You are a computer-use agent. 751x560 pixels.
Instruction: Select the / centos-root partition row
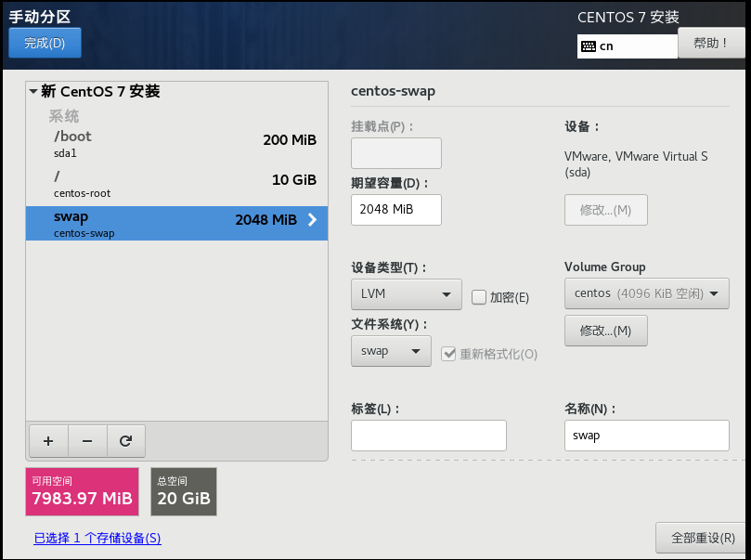(x=176, y=184)
